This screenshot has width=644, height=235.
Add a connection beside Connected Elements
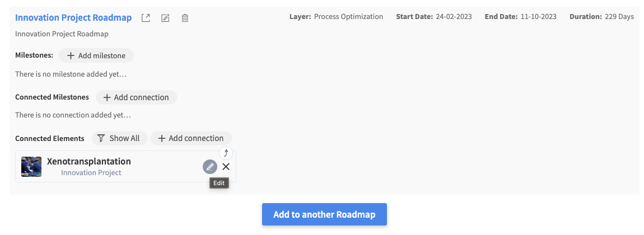tap(191, 138)
